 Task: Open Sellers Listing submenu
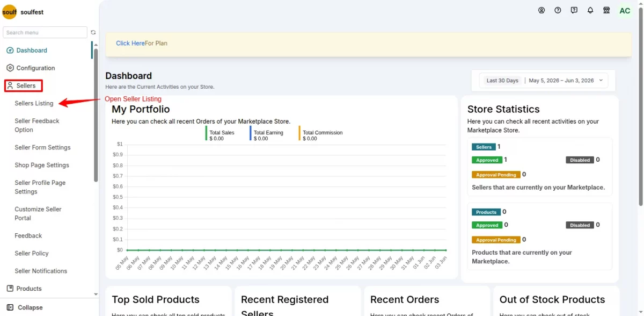coord(34,103)
